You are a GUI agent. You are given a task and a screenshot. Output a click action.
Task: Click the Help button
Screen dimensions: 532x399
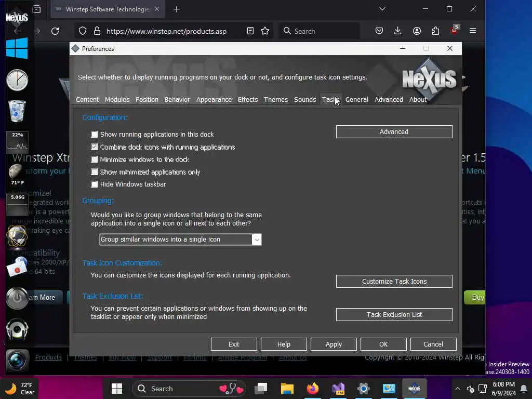click(284, 344)
